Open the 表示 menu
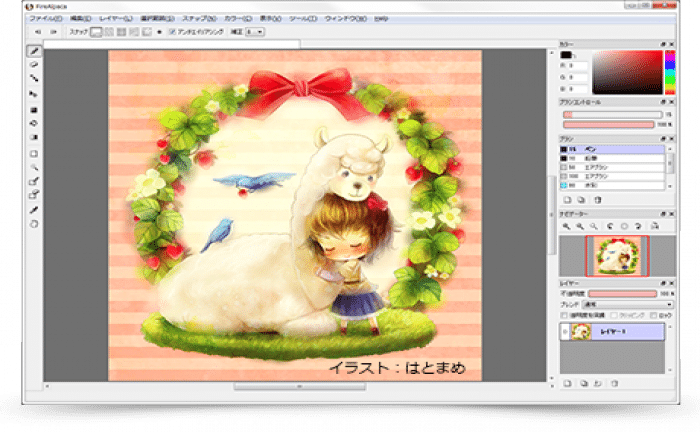700x432 pixels. click(271, 19)
